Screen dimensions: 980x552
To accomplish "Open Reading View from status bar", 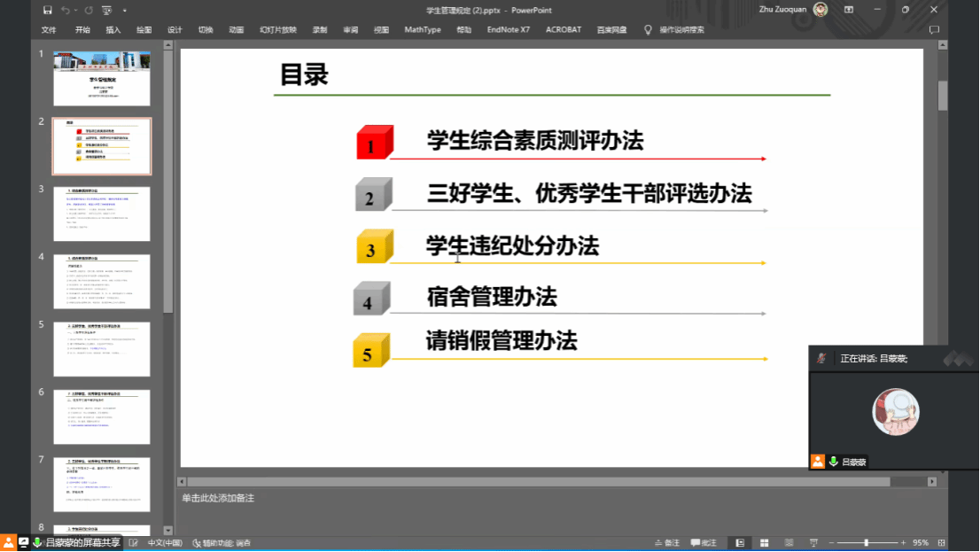I will coord(788,542).
